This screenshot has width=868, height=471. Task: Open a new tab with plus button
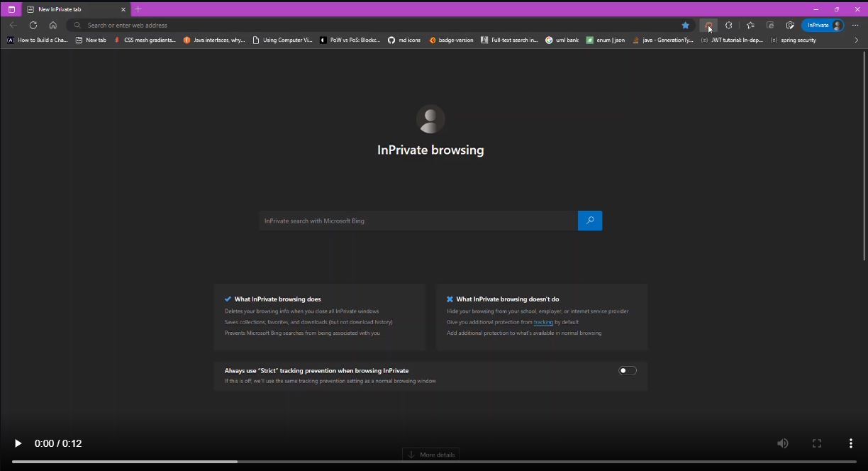tap(138, 9)
